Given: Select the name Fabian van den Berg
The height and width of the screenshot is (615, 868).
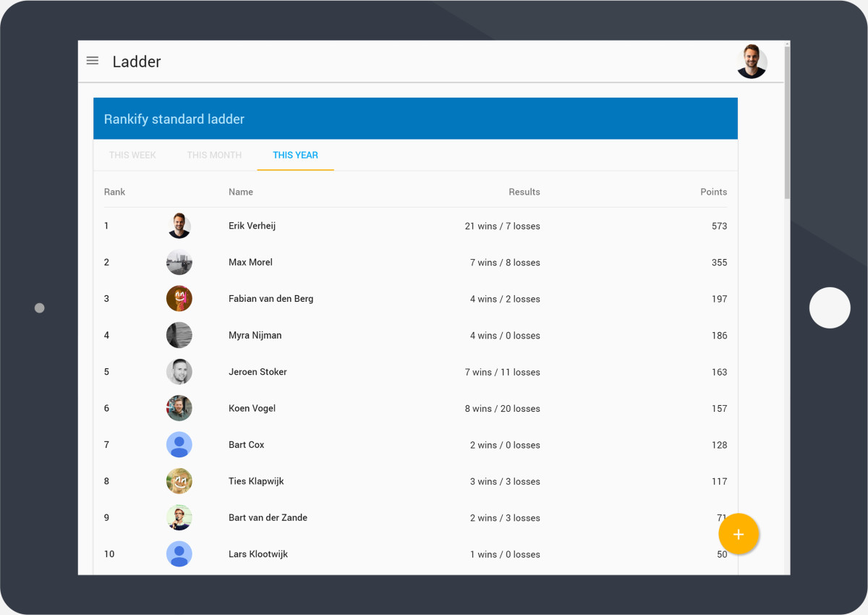Looking at the screenshot, I should point(271,299).
